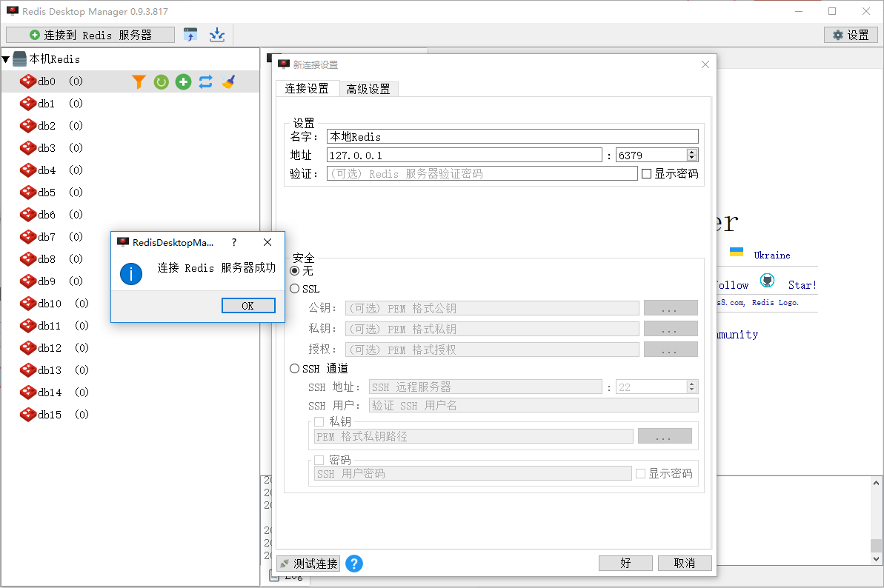The width and height of the screenshot is (884, 588).
Task: Click the 本机Redis server icon
Action: pos(20,59)
